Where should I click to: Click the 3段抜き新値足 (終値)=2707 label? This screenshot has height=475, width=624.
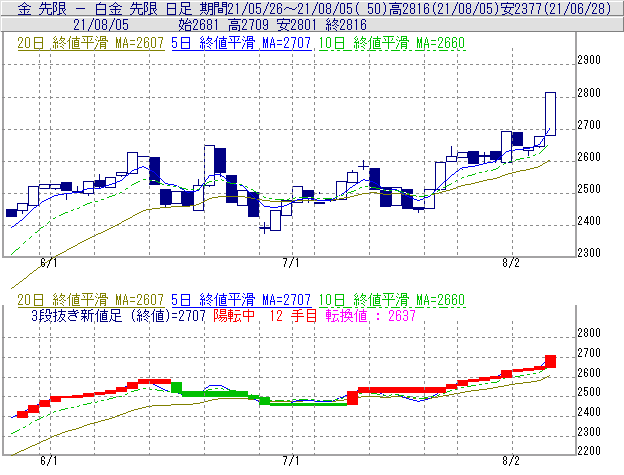[x=119, y=316]
